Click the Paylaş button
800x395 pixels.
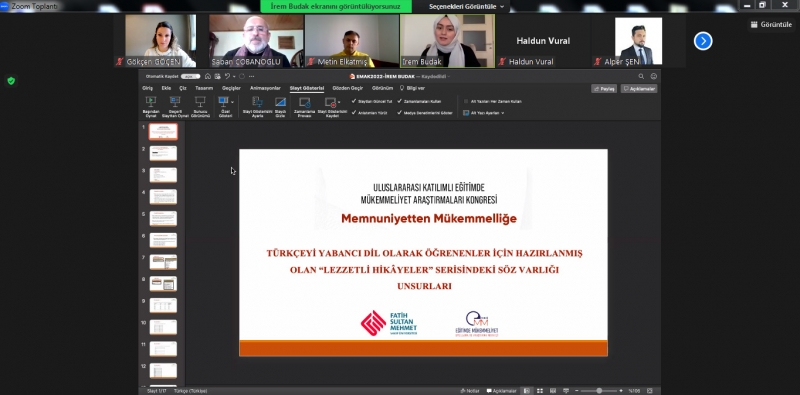pyautogui.click(x=604, y=89)
